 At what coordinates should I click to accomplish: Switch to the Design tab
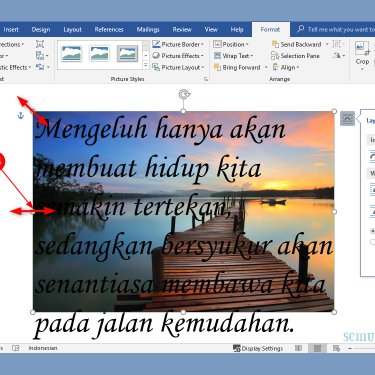41,30
